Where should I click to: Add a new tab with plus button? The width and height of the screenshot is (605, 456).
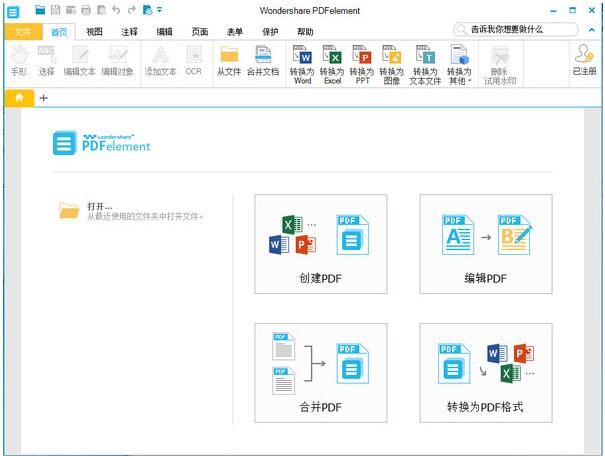click(44, 98)
